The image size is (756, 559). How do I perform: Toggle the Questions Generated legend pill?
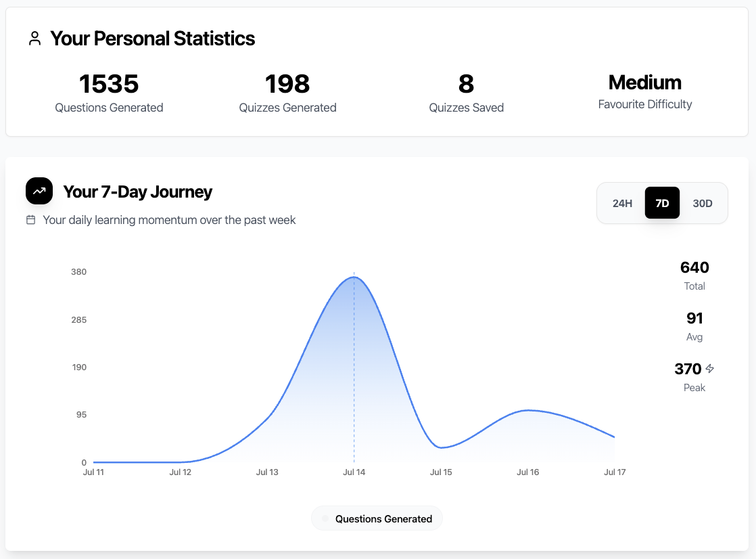coord(377,518)
